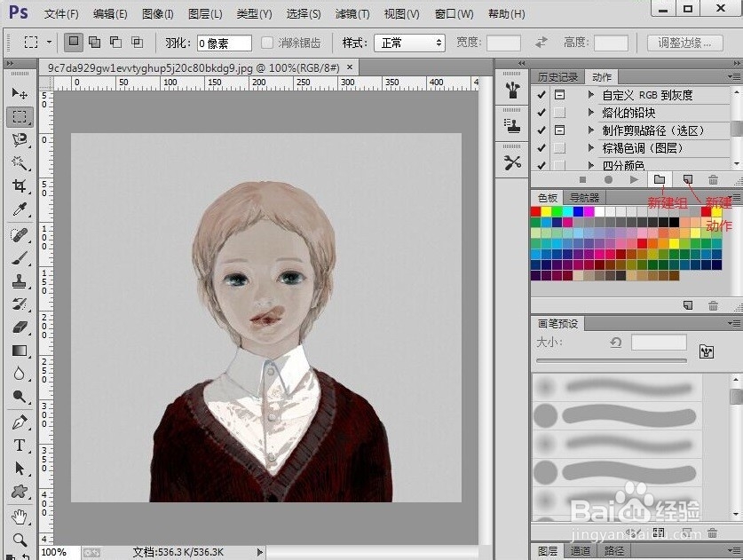Select the Healing Brush tool

[x=20, y=235]
